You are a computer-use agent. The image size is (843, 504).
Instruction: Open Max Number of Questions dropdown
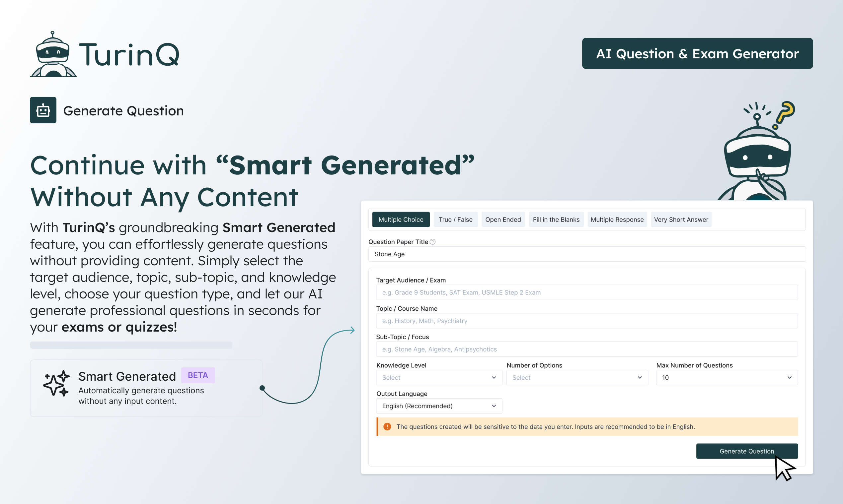click(727, 378)
